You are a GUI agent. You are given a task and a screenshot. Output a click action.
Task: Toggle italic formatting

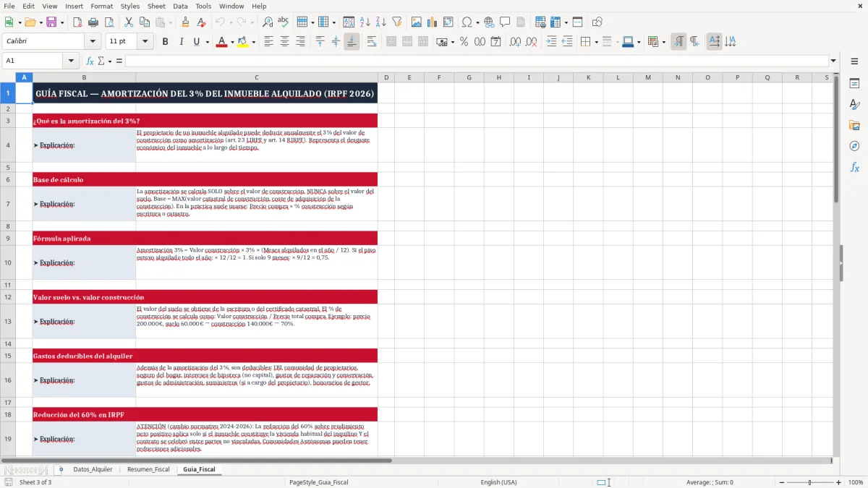point(181,42)
